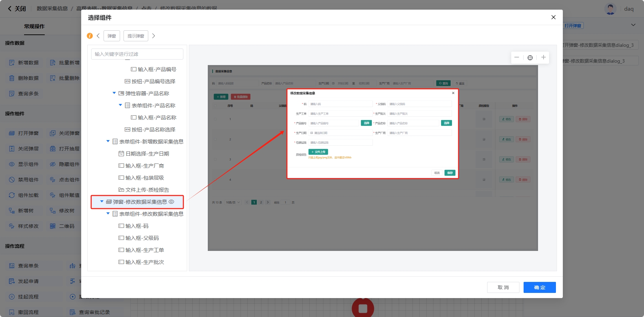Collapse the 表单组件-修改数据采集信息 node
644x317 pixels.
tap(108, 214)
